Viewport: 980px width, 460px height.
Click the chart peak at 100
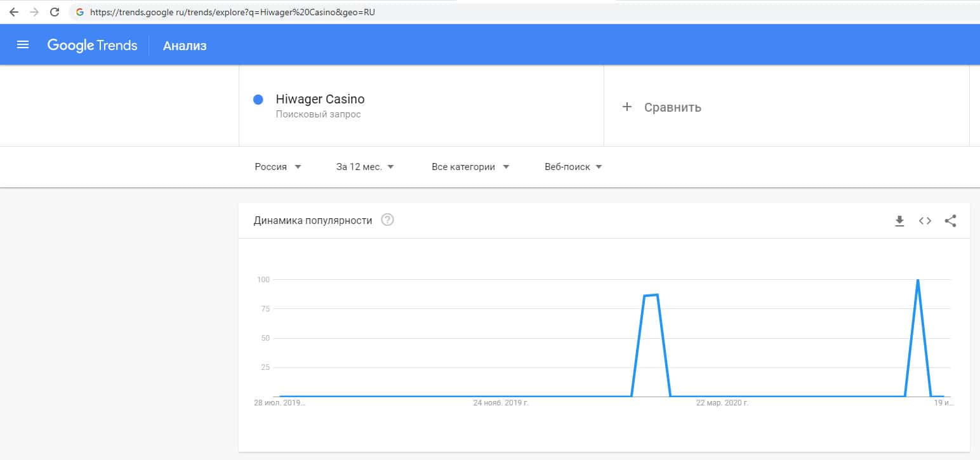(917, 280)
